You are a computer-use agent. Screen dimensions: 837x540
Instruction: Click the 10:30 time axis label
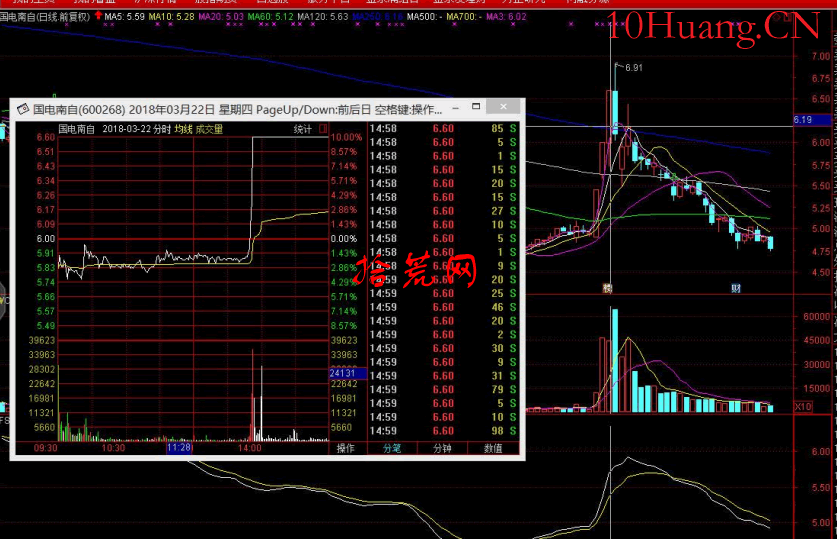click(113, 448)
